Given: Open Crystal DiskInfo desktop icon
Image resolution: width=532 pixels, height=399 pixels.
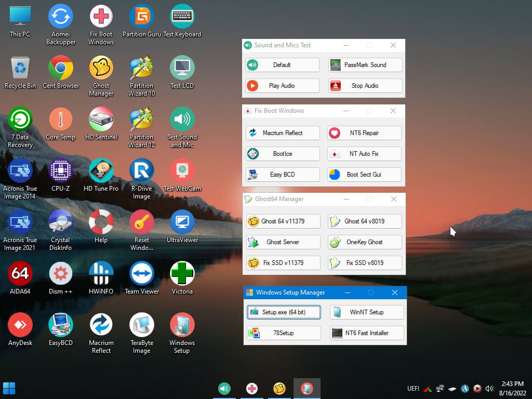Looking at the screenshot, I should 61,223.
